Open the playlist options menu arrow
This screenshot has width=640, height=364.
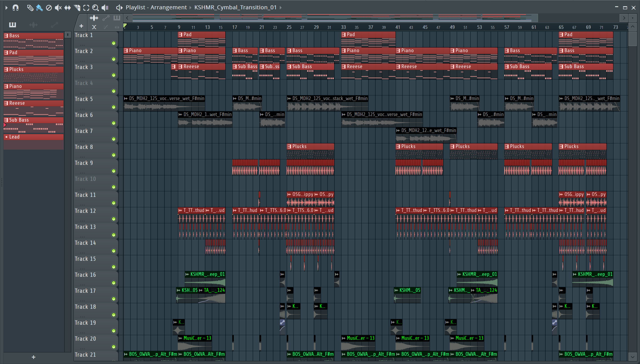point(6,8)
